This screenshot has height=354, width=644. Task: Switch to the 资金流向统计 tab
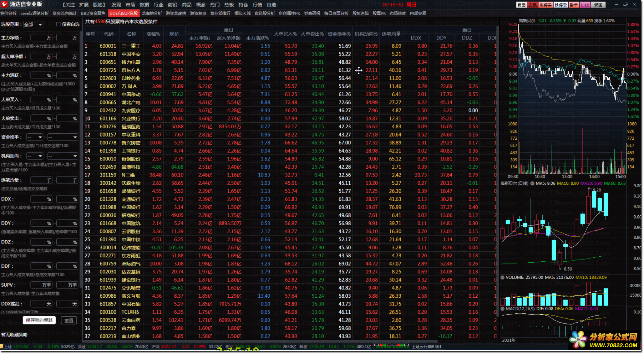[x=65, y=14]
